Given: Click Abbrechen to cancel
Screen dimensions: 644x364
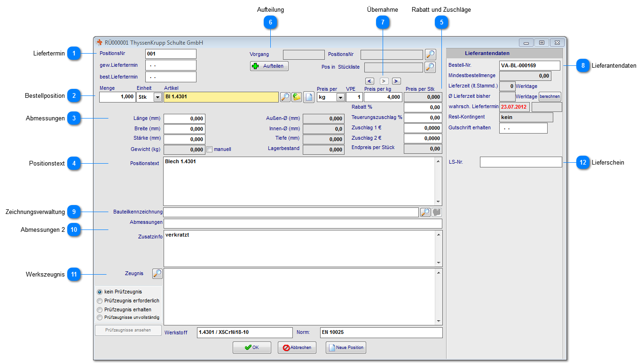Looking at the screenshot, I should click(x=297, y=348).
